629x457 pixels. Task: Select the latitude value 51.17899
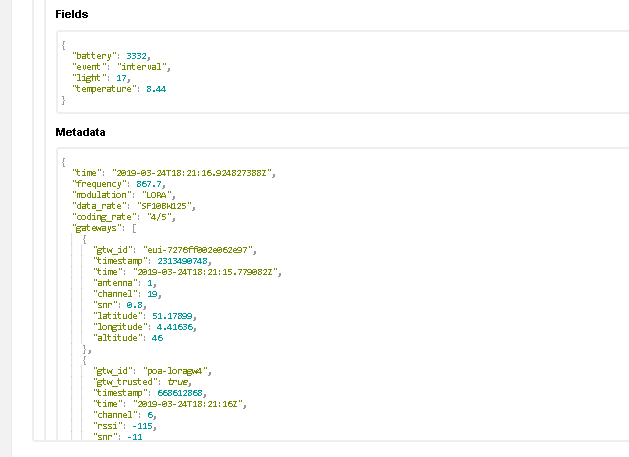[168, 316]
